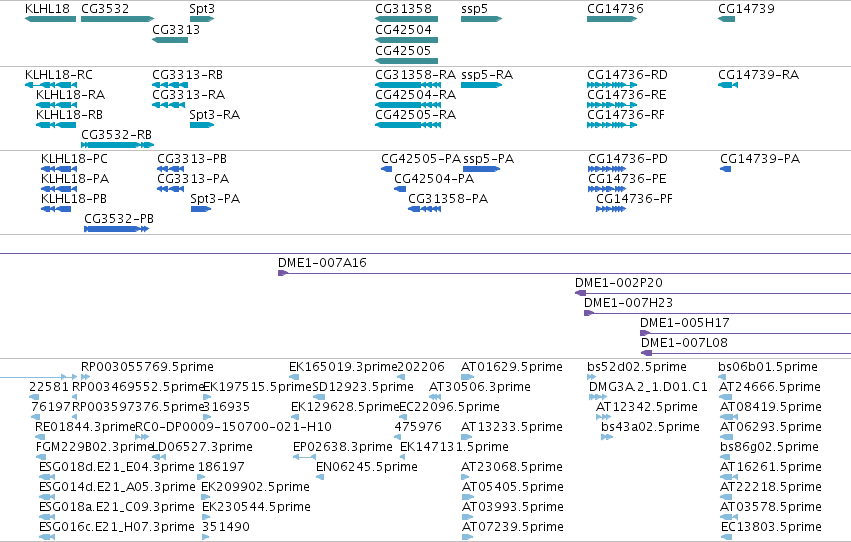Click EST EK209902.5prime
Screen dimensions: 851x542
click(205, 498)
